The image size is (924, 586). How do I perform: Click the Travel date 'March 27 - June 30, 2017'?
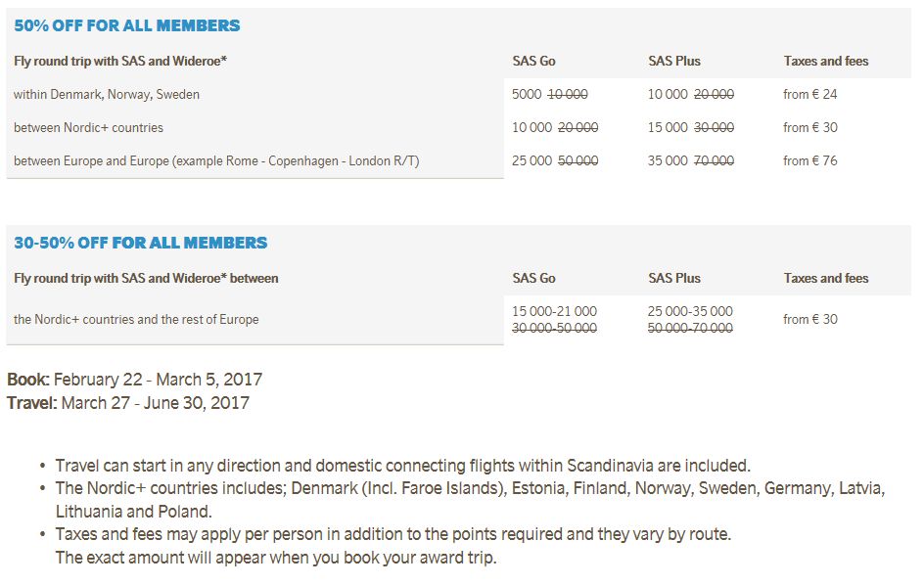(155, 403)
